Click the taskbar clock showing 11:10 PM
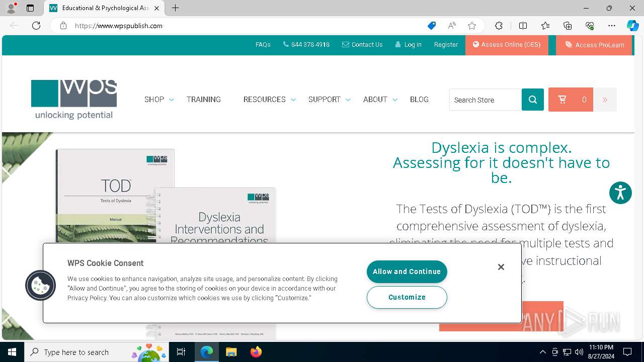 (x=601, y=352)
